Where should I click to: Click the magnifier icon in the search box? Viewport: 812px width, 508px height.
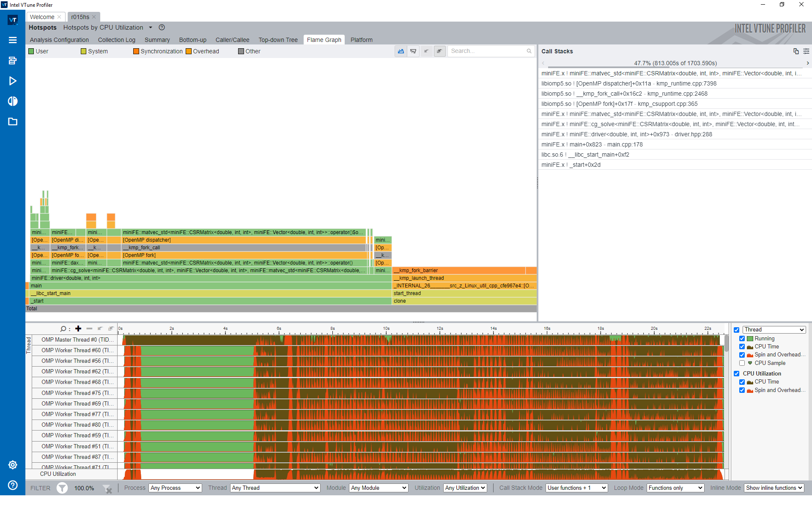[529, 51]
